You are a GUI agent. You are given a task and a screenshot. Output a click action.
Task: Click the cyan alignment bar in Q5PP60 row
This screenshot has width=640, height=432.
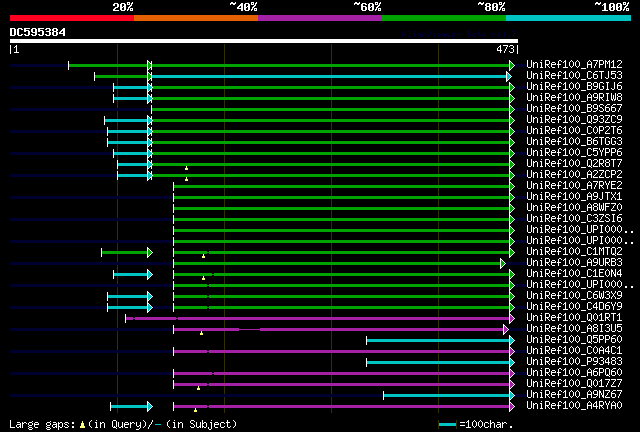(438, 341)
